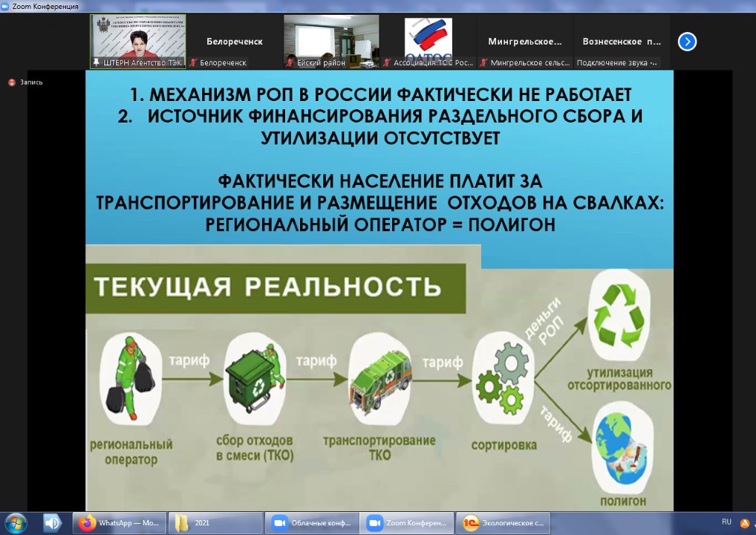Select the ШТЕРН Агентство ТЭК video thumbnail
The image size is (756, 535).
coord(138,41)
